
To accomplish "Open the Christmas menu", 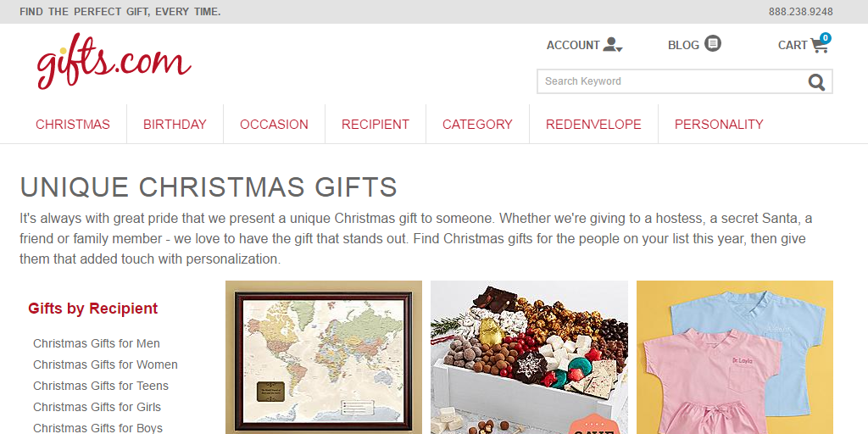I will pyautogui.click(x=73, y=124).
